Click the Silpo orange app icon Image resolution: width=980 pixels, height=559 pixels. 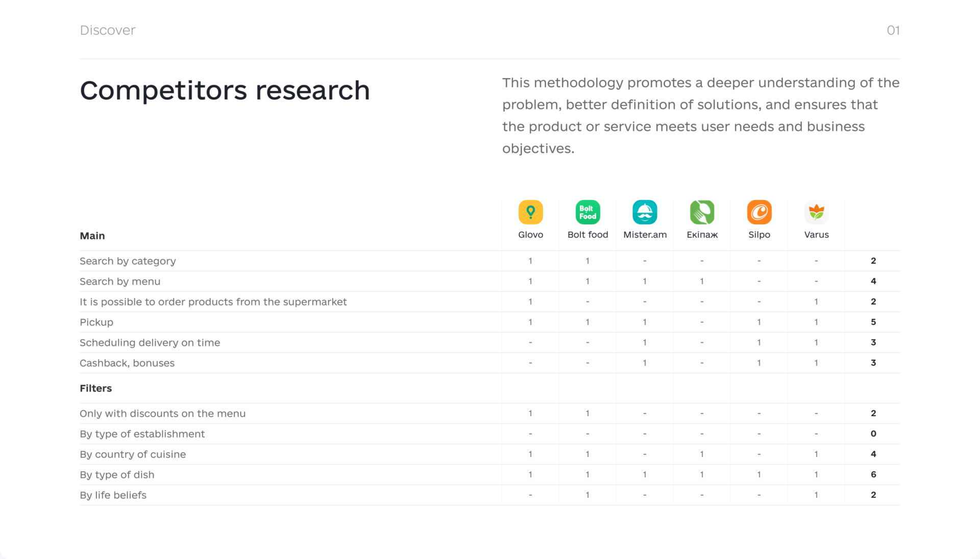(x=759, y=212)
